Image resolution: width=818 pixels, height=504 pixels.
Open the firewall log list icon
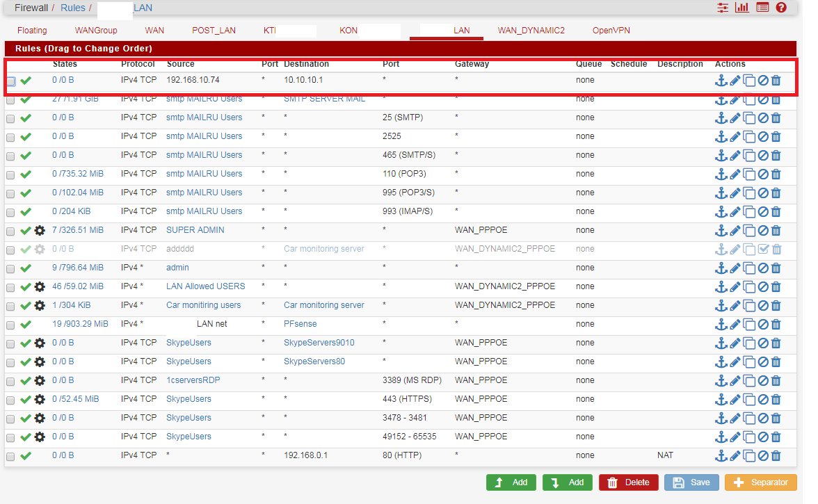coord(762,8)
